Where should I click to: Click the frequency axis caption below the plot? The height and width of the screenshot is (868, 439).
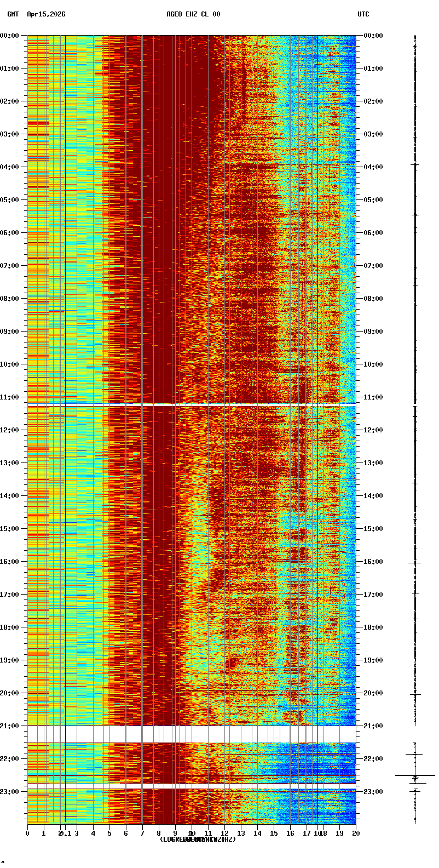pos(198,840)
